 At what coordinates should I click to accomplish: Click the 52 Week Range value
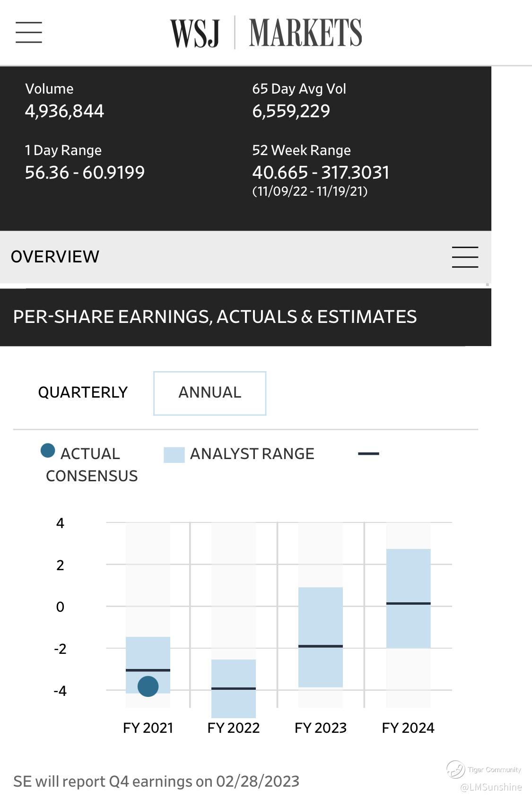pos(321,173)
